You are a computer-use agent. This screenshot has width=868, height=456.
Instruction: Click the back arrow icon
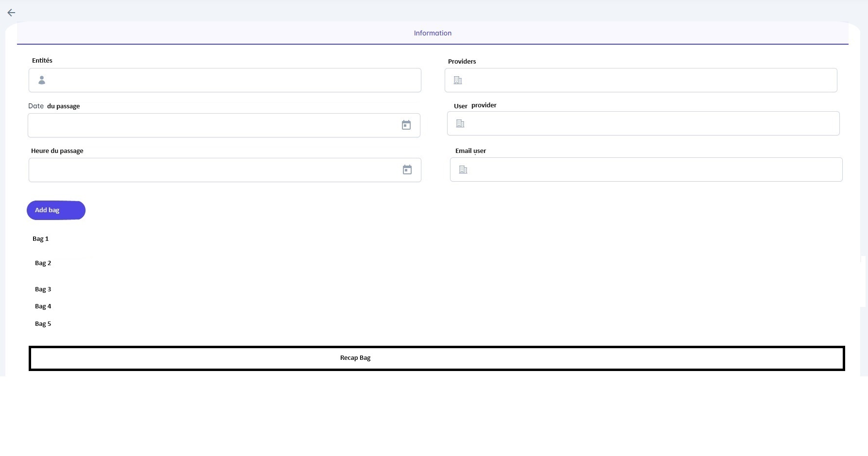11,13
